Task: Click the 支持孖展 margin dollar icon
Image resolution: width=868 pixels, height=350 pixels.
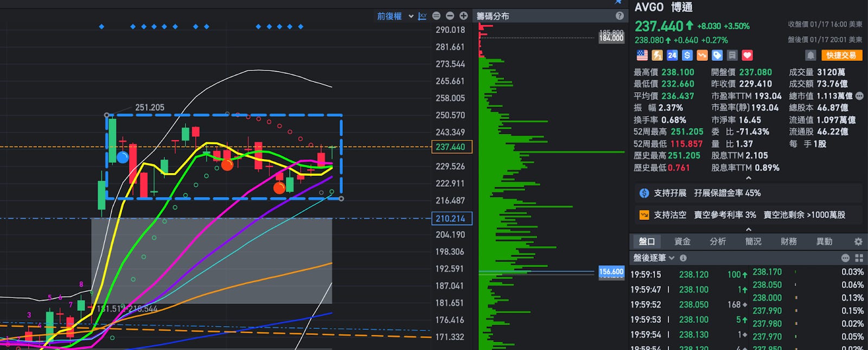Action: pos(644,193)
